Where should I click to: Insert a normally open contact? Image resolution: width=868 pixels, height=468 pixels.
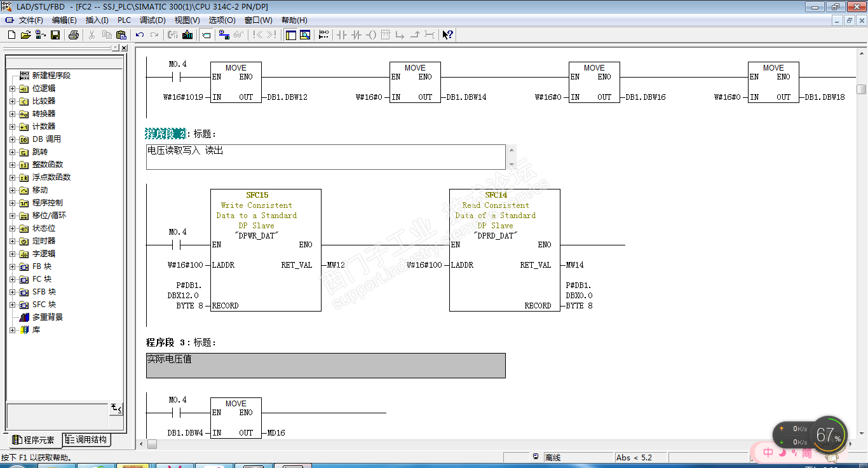click(x=342, y=35)
